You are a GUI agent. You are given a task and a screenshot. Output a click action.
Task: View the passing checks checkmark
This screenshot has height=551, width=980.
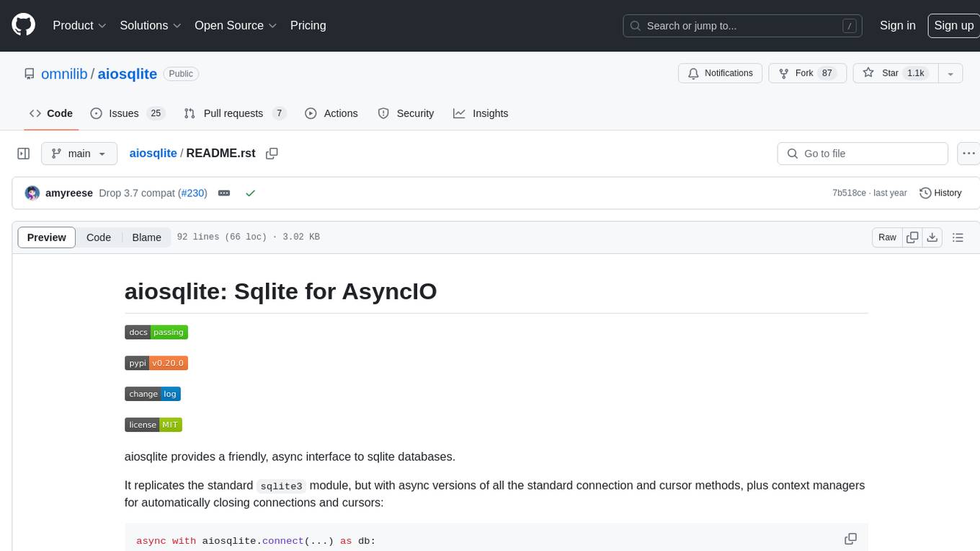coord(250,193)
